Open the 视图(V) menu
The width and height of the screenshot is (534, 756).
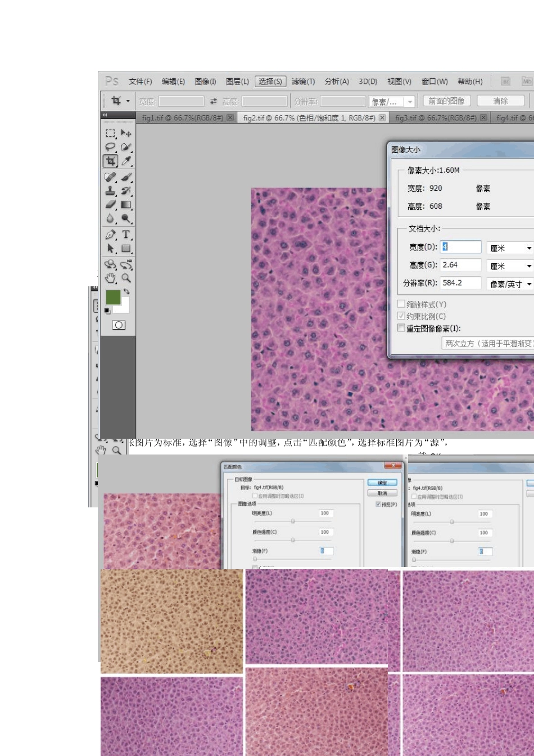click(399, 82)
